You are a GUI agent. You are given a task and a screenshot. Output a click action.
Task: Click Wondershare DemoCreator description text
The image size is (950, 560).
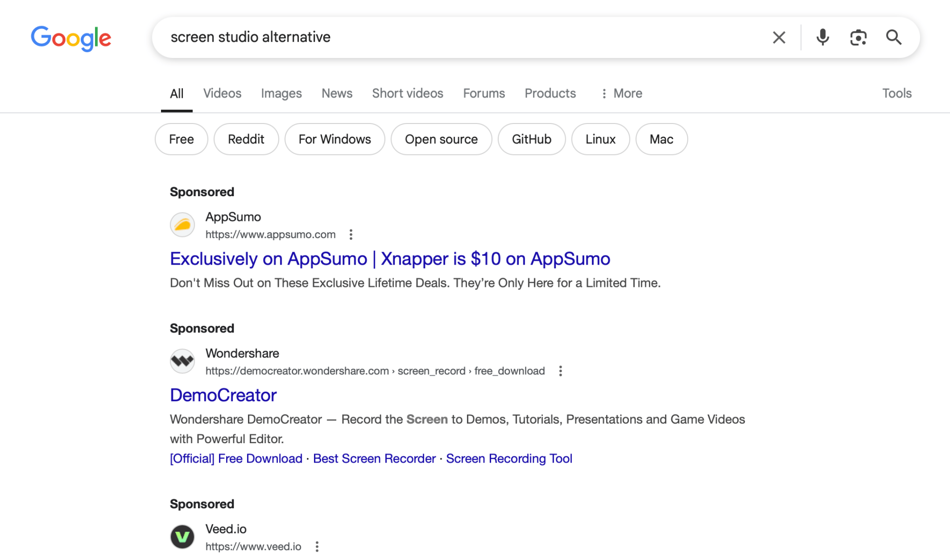tap(457, 429)
